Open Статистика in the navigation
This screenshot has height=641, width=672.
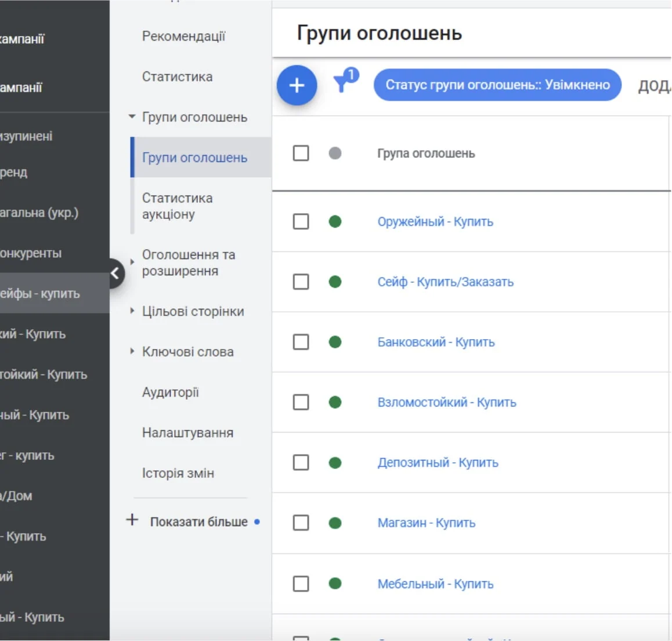tap(178, 77)
